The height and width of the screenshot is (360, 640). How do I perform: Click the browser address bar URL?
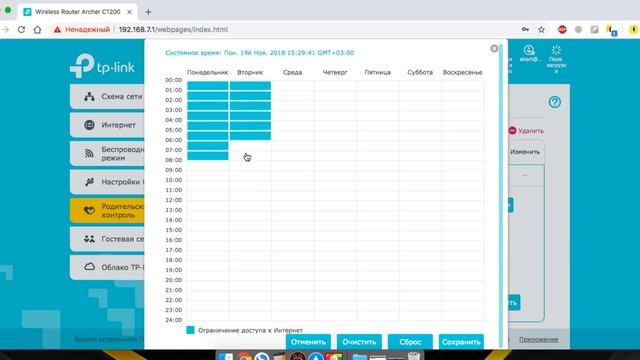(x=173, y=29)
